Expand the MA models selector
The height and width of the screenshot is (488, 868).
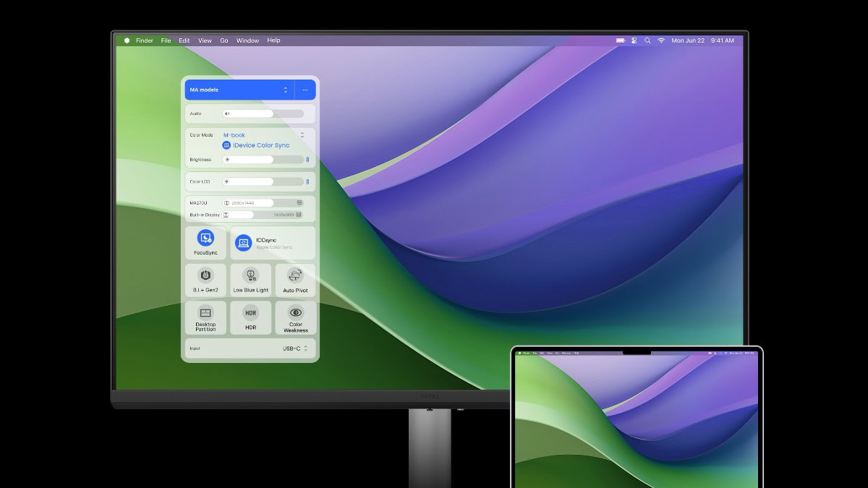[239, 90]
